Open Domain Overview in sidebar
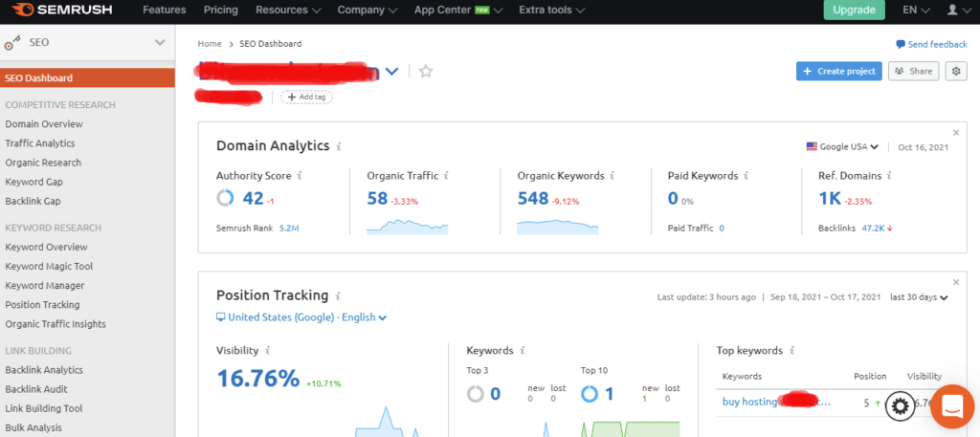The image size is (980, 437). coord(44,123)
